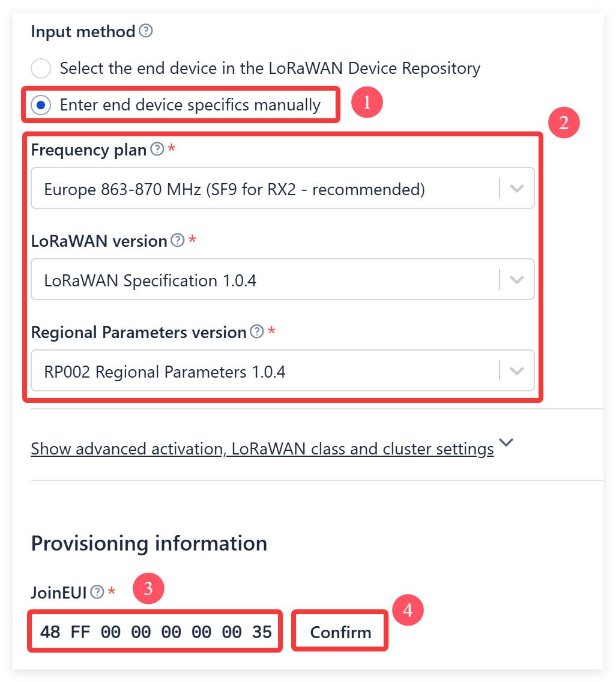This screenshot has width=616, height=682.
Task: Open the Frequency plan dropdown arrow
Action: pos(517,189)
